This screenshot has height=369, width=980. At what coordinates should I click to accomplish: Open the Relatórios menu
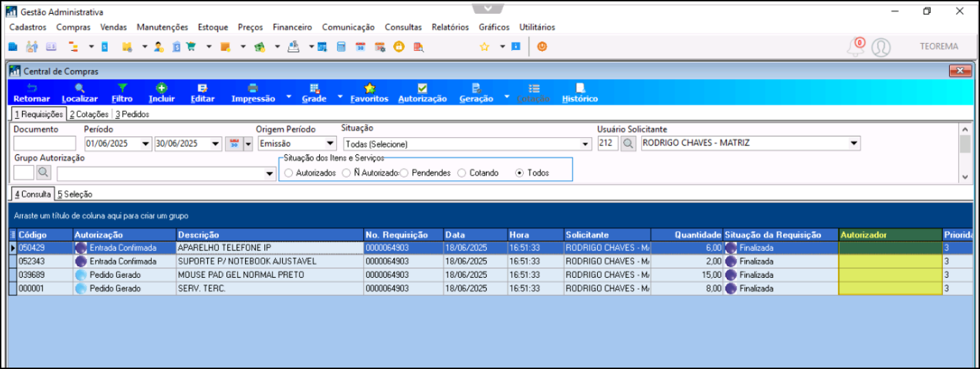point(450,27)
